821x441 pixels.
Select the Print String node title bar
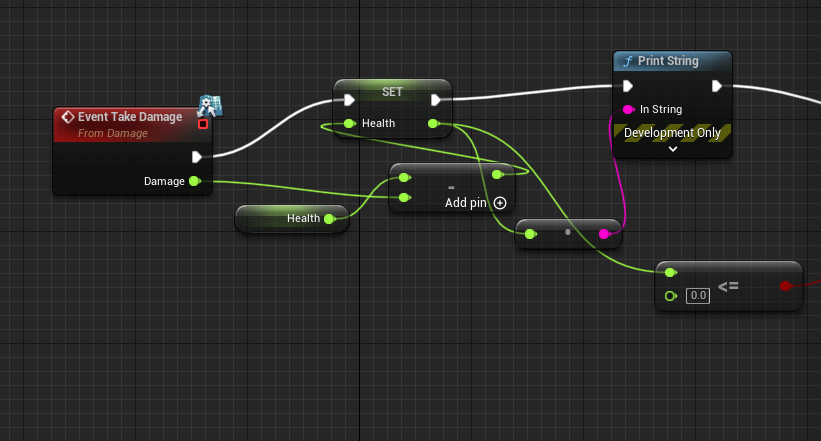click(x=672, y=62)
